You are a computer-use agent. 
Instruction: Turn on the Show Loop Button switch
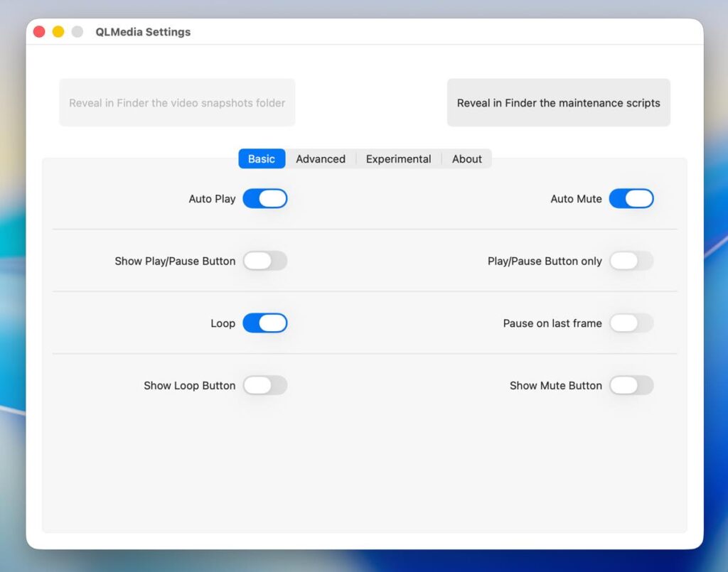click(x=264, y=385)
